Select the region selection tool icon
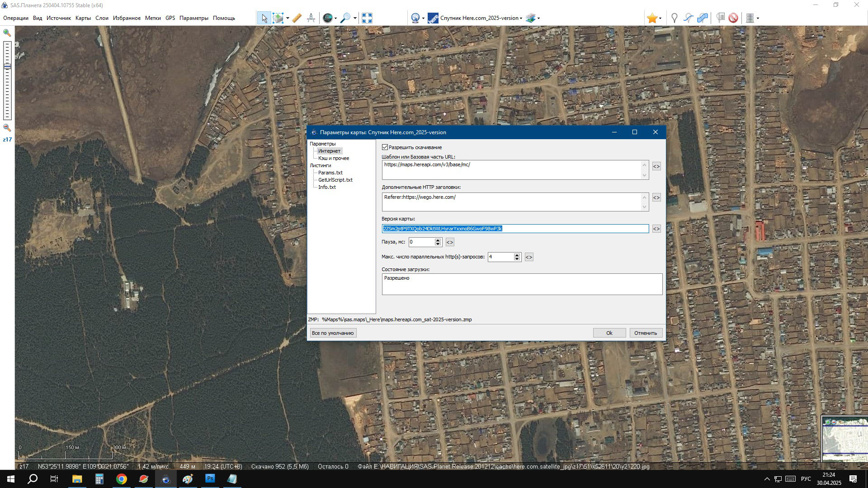Screen dimensions: 868x488 (278, 18)
